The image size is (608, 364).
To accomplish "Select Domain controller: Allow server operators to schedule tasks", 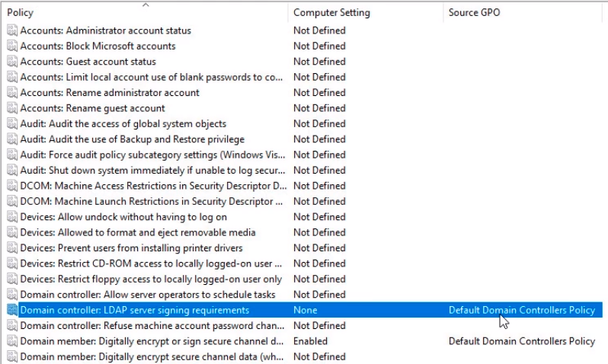I will click(148, 295).
